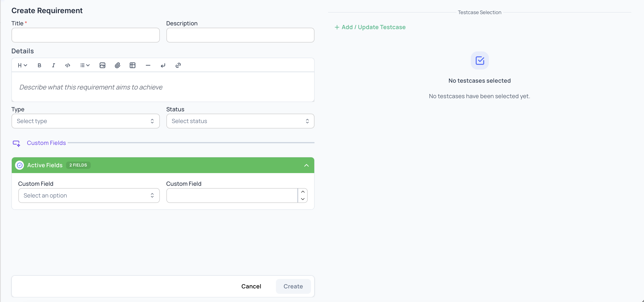Insert a horizontal rule in Details

click(148, 65)
